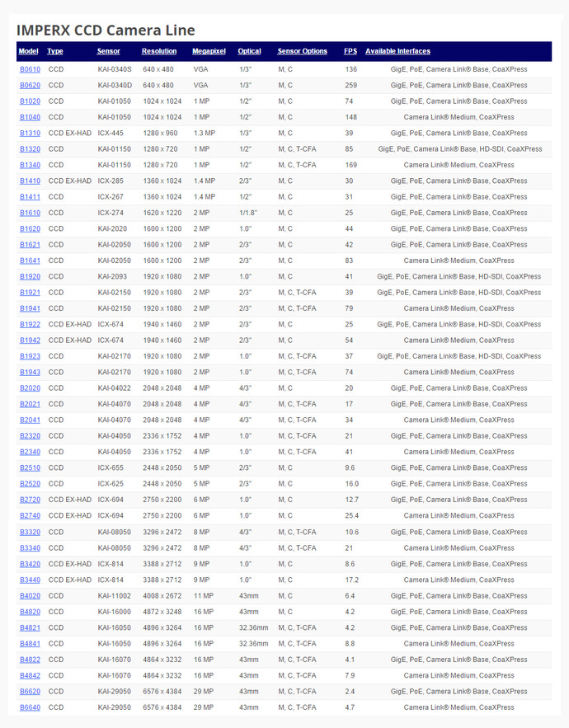Open the B4842 model link
The height and width of the screenshot is (728, 569).
[x=31, y=675]
